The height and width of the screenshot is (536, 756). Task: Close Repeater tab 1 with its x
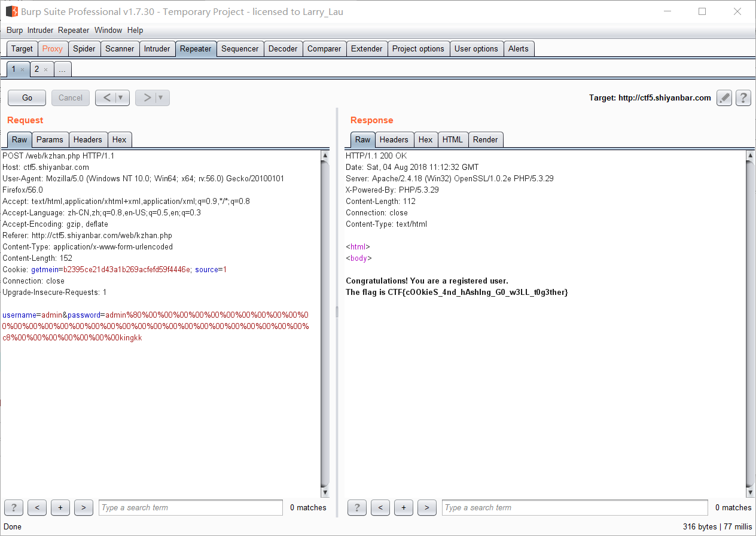click(x=23, y=69)
